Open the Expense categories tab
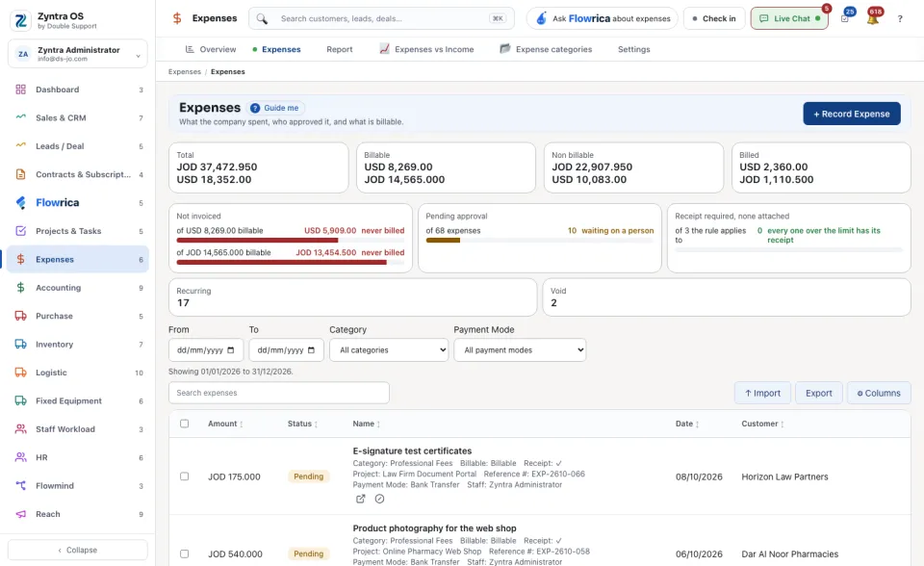This screenshot has height=566, width=924. tap(546, 49)
